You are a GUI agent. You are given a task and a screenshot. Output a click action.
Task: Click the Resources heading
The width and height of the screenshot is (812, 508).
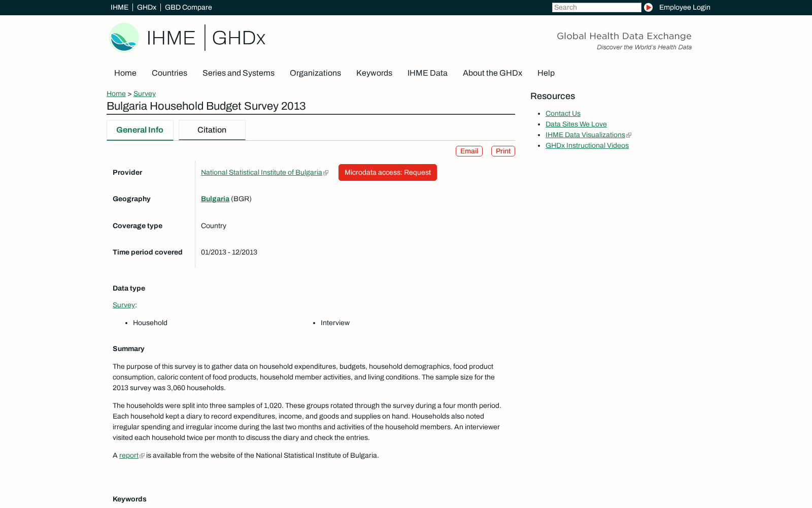coord(553,96)
